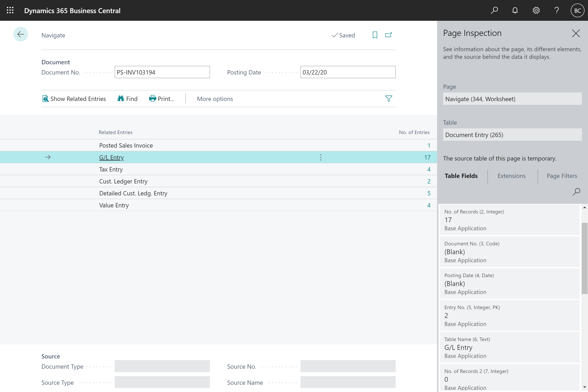The width and height of the screenshot is (588, 392).
Task: Click the Document No. input field
Action: tap(162, 72)
